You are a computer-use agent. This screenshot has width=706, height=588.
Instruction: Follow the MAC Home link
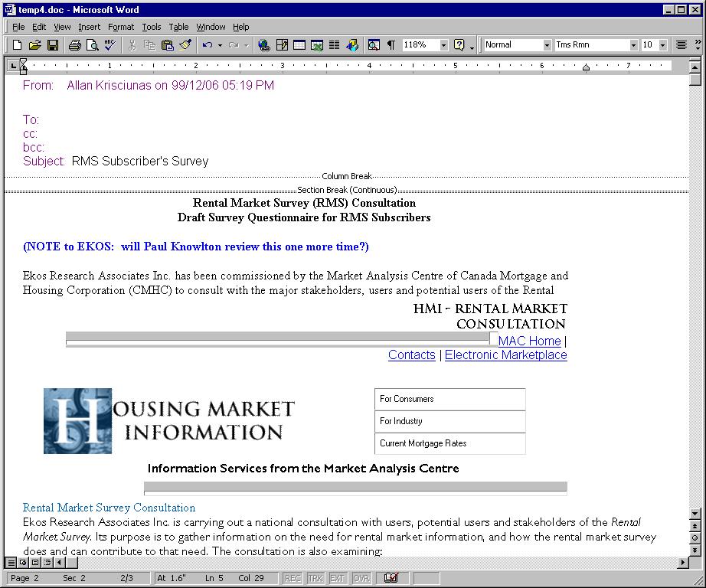[530, 341]
